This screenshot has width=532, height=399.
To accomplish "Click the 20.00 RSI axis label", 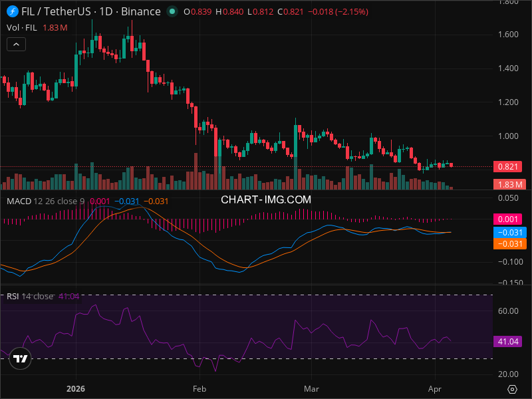I will pyautogui.click(x=508, y=374).
